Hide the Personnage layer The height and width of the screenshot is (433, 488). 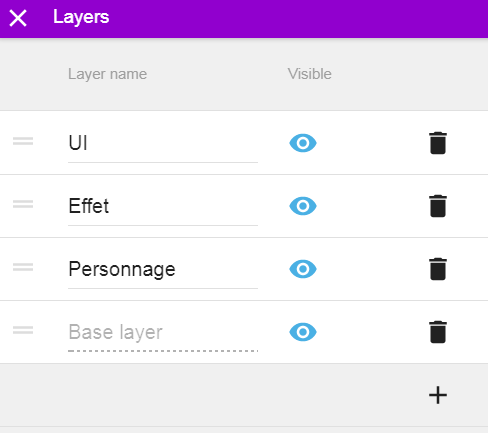[303, 269]
